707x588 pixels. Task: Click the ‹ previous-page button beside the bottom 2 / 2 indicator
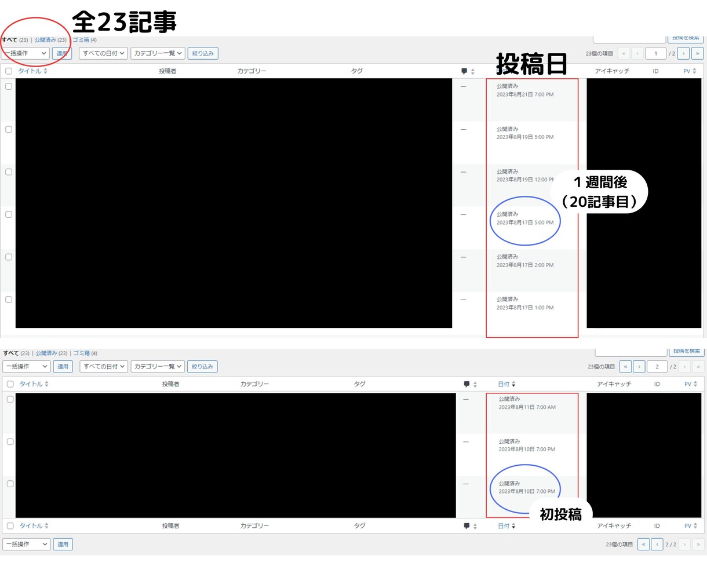[657, 544]
